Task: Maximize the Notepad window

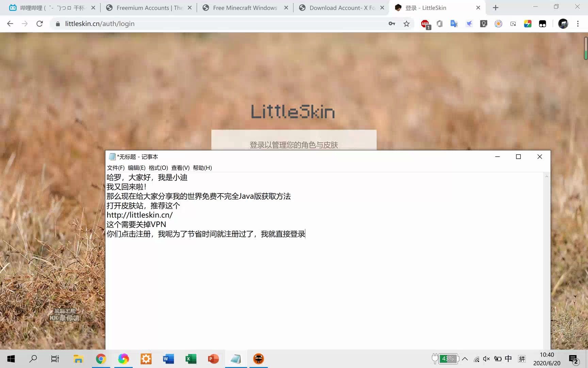Action: click(518, 157)
